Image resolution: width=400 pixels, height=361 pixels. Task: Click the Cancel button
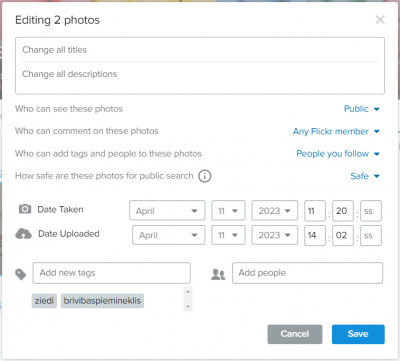coord(295,334)
